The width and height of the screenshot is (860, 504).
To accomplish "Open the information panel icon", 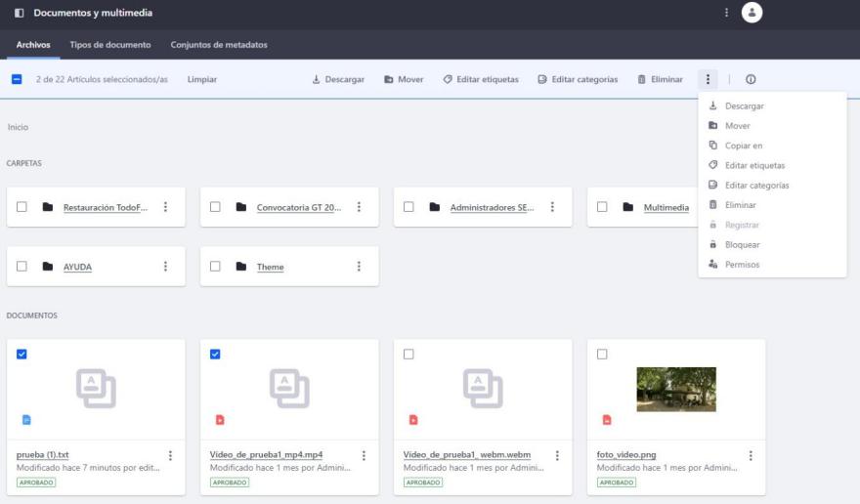I will 751,79.
